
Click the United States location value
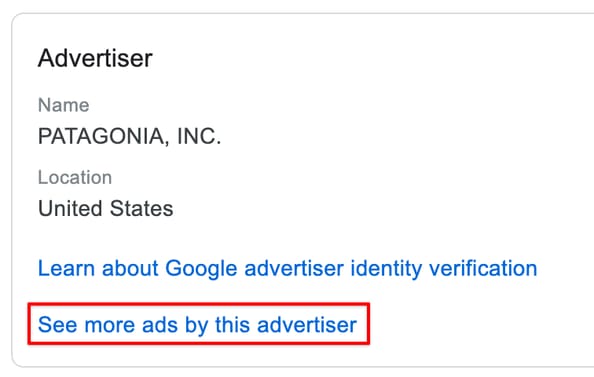106,208
